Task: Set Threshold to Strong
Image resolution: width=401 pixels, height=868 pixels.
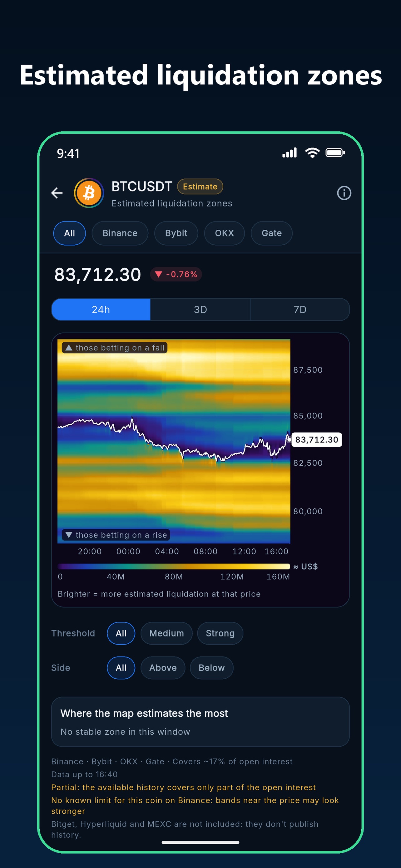Action: 220,633
